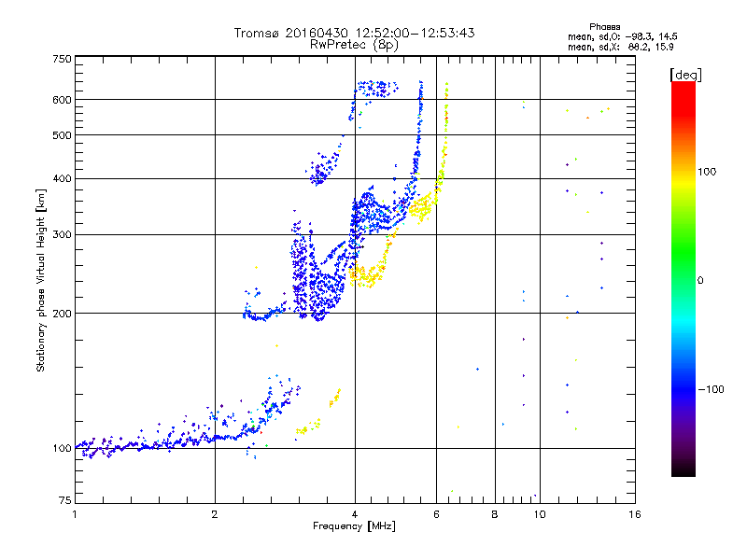Select the 500 height axis label
This screenshot has width=747, height=560.
(62, 135)
